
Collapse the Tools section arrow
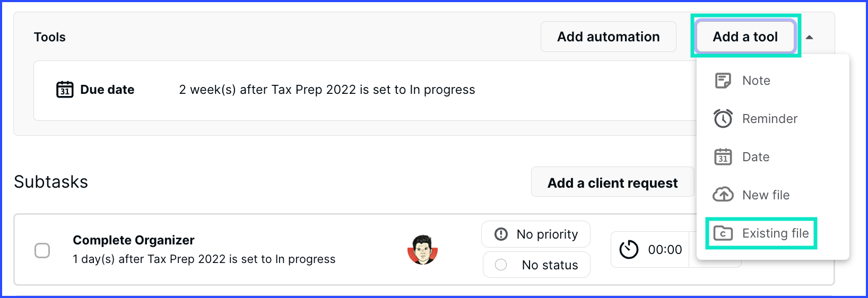coord(809,37)
